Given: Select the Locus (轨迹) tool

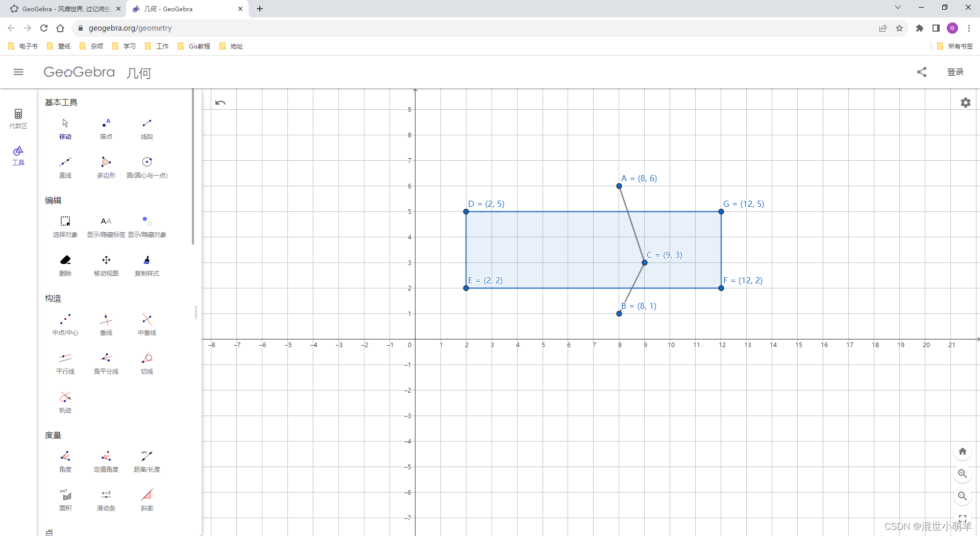Looking at the screenshot, I should point(65,402).
